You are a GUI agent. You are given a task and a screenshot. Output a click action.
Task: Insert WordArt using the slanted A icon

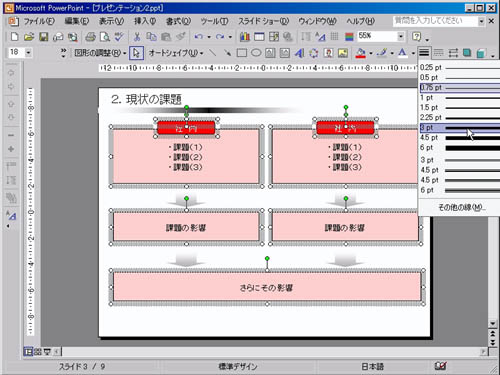coord(299,53)
